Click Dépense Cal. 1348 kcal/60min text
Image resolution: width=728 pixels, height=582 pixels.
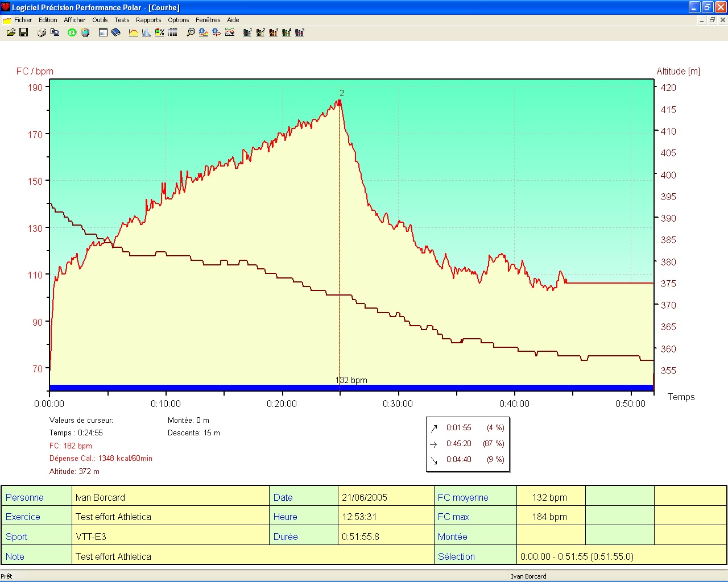pyautogui.click(x=101, y=458)
